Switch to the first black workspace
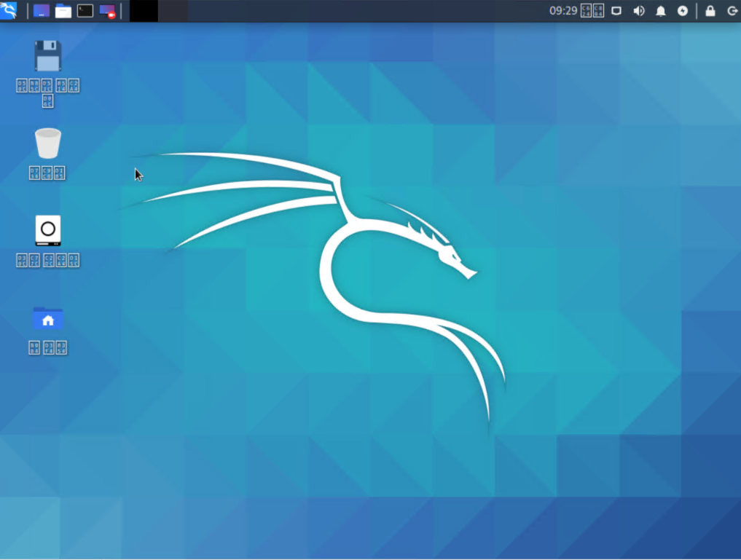This screenshot has width=741, height=560. coord(144,11)
